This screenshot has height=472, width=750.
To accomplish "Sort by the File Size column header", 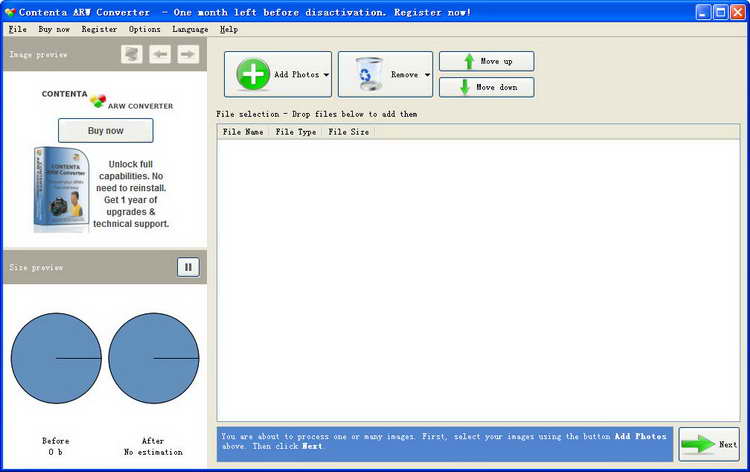I will [x=348, y=132].
